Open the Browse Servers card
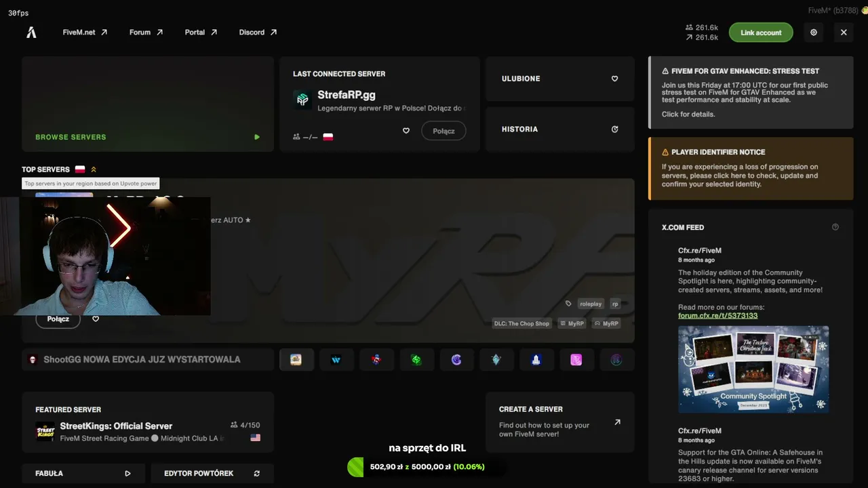This screenshot has width=868, height=488. point(148,104)
